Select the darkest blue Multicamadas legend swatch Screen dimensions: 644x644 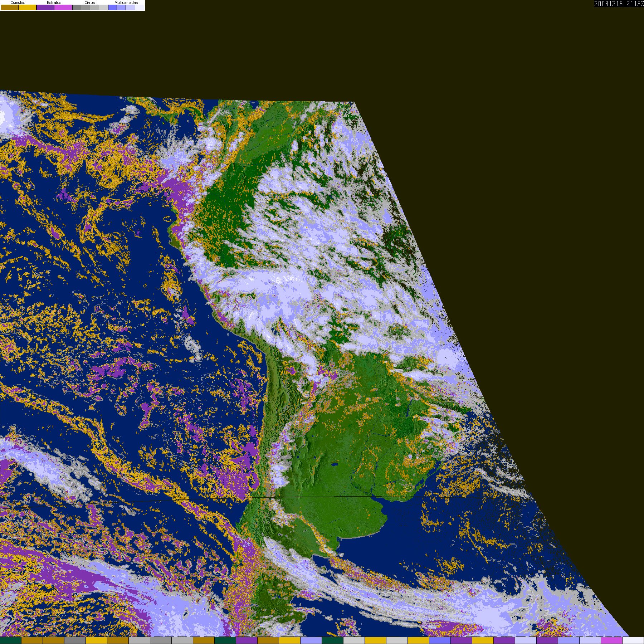point(112,7)
